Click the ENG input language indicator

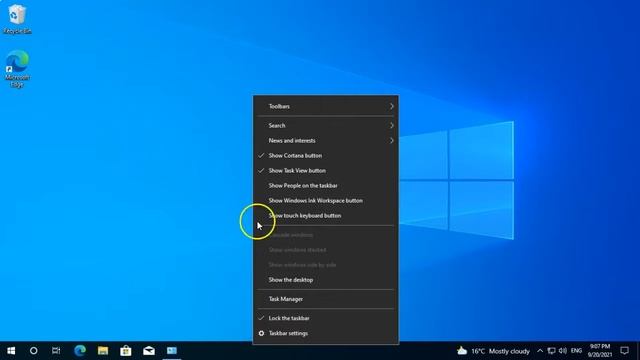576,351
